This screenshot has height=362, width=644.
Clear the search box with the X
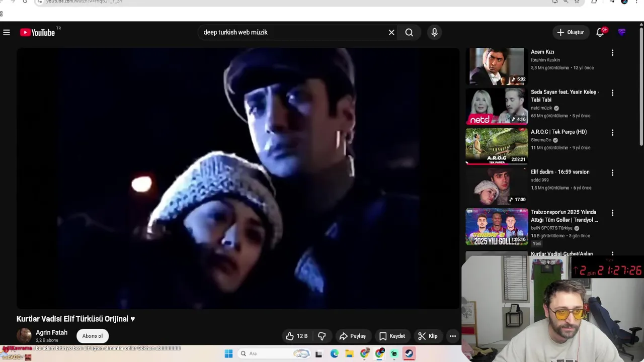[391, 32]
